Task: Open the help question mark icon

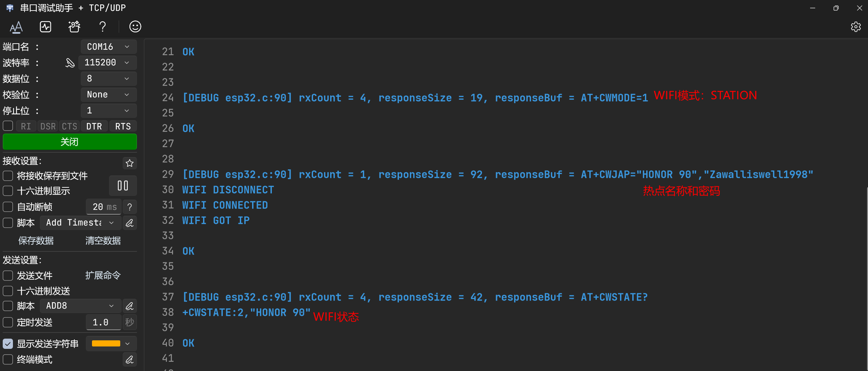Action: 103,27
